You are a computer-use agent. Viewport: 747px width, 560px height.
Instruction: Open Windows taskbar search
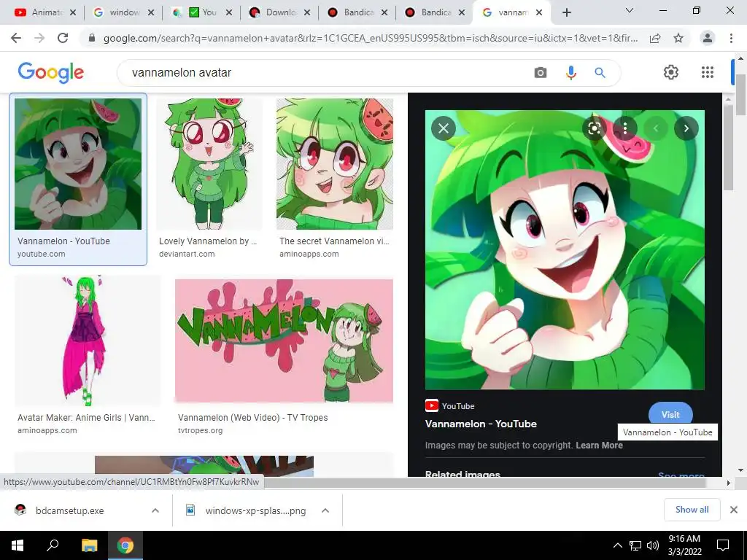[x=53, y=545]
